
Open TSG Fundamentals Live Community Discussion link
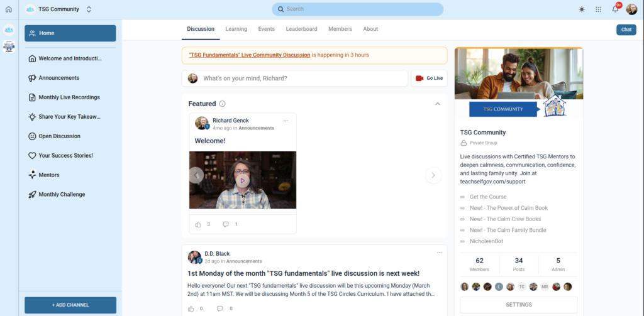pyautogui.click(x=250, y=55)
